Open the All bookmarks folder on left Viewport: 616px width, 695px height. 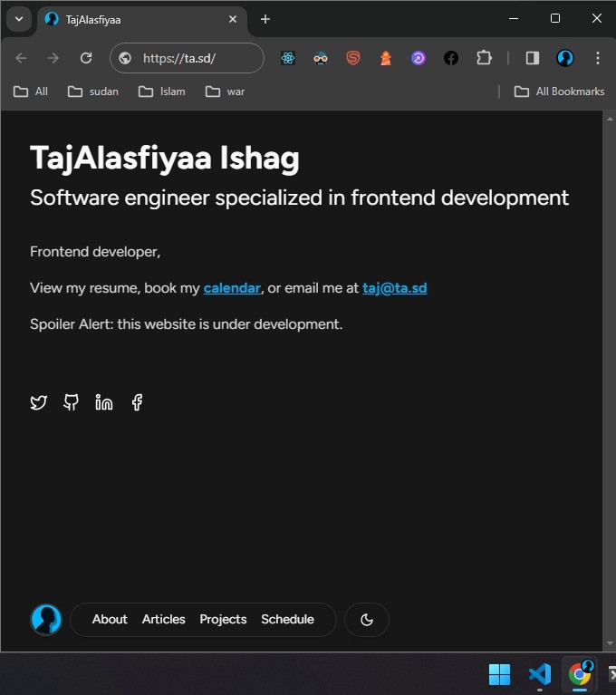pos(31,92)
